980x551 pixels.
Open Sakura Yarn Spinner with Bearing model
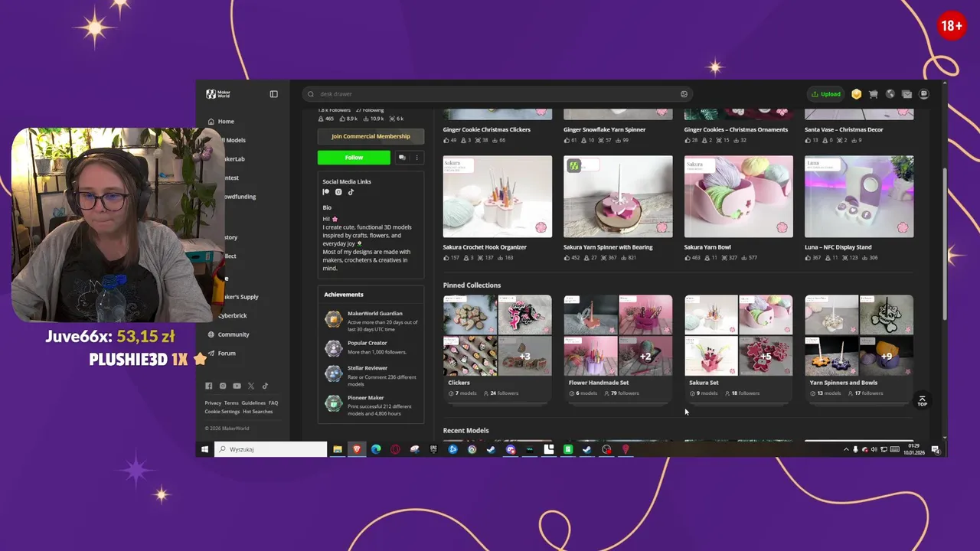tap(618, 197)
